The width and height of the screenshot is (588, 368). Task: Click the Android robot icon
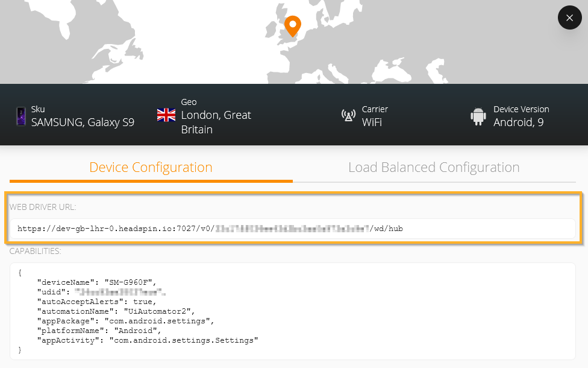478,116
